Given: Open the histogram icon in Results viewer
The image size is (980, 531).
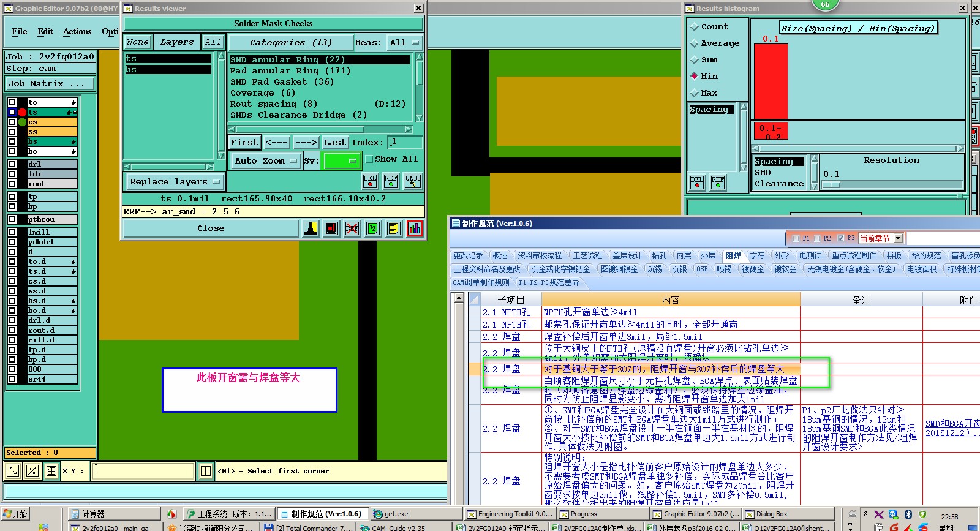Looking at the screenshot, I should pos(415,228).
